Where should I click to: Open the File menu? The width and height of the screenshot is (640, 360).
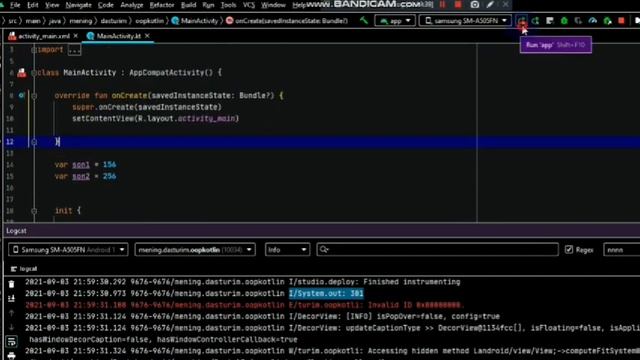coord(15,5)
